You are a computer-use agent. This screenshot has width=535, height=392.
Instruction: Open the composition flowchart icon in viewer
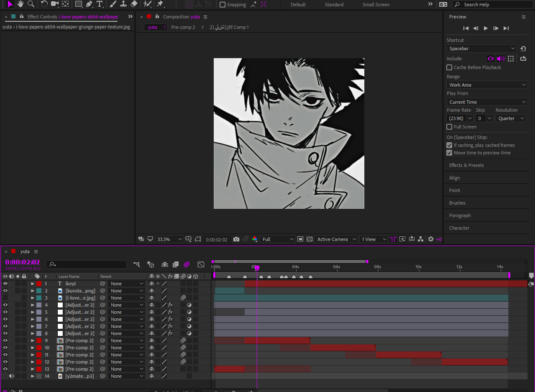[x=421, y=239]
